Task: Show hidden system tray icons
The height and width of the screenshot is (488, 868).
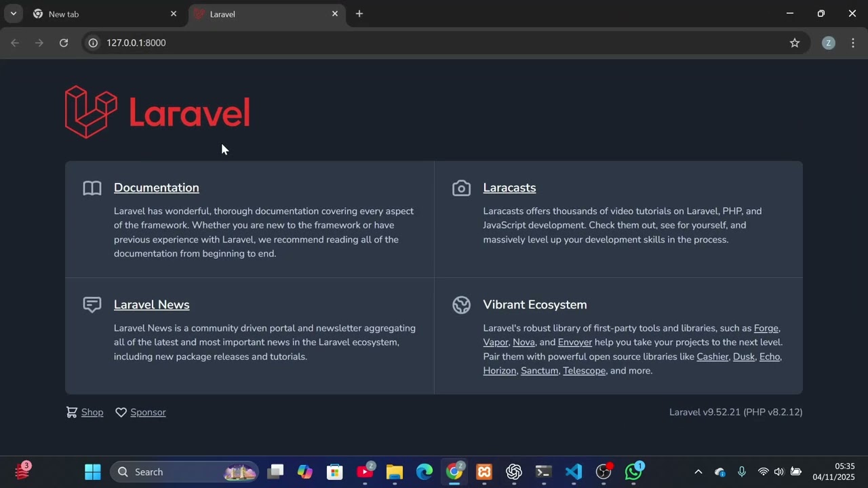Action: [x=698, y=472]
